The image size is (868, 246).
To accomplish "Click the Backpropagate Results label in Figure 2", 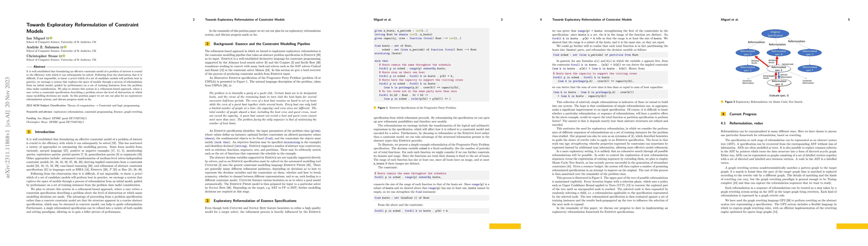I will (769, 77).
